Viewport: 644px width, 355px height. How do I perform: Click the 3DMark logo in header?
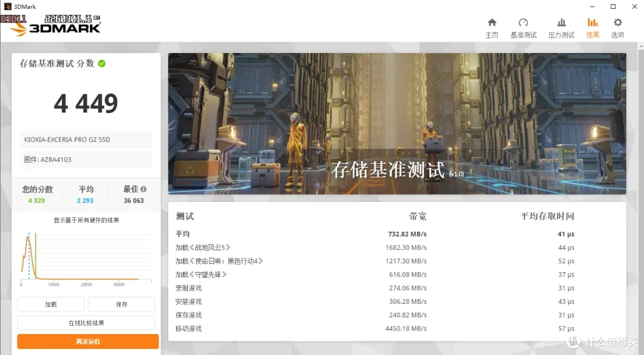[55, 28]
